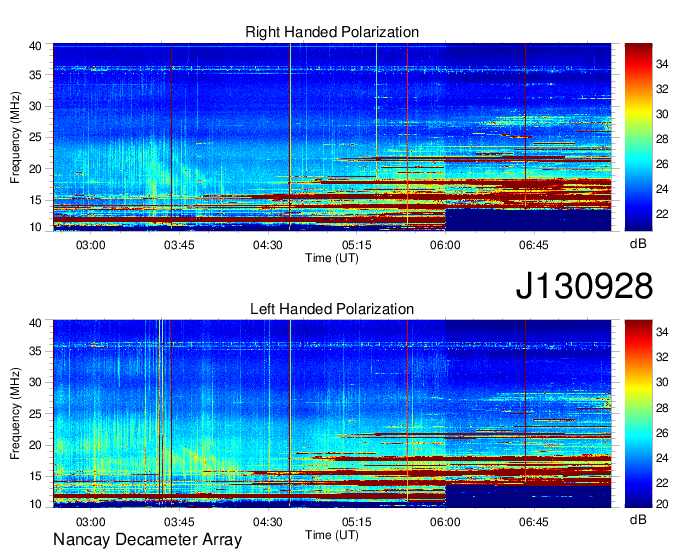Click 25 MHz tick on Left Handed plot
680x552 pixels.
(36, 414)
